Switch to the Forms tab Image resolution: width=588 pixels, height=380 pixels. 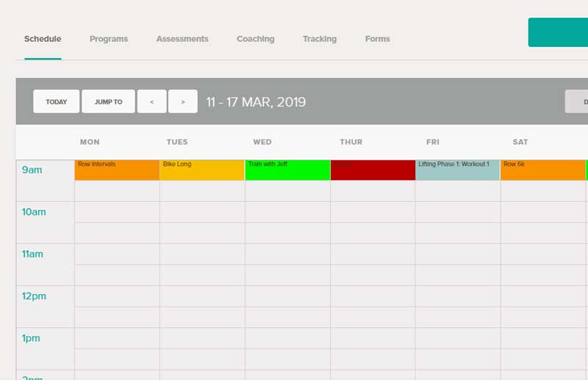[378, 39]
